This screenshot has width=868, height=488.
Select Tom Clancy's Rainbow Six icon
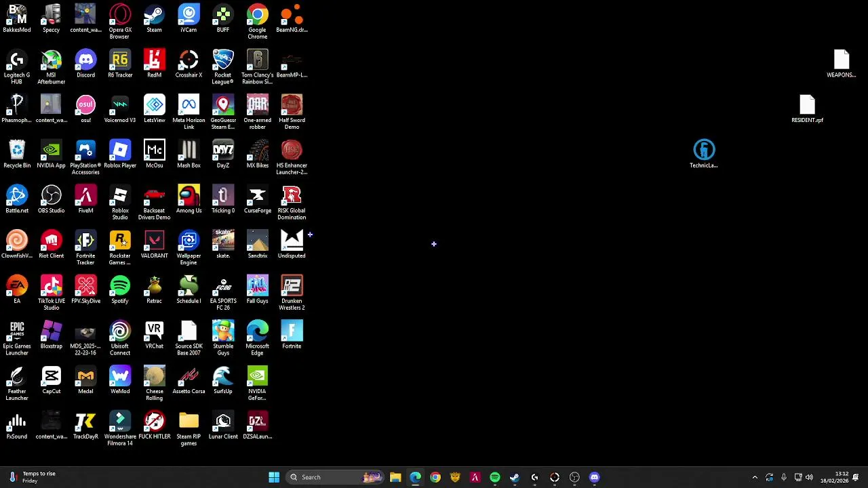click(x=258, y=66)
